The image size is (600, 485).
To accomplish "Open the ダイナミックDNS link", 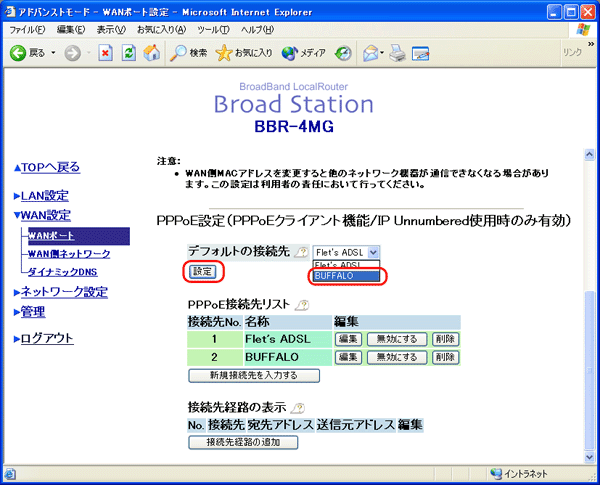I will 62,272.
